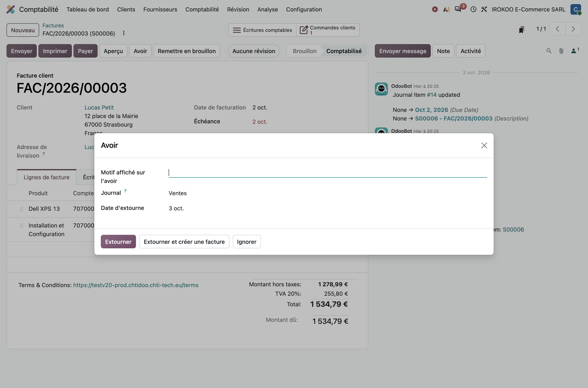The width and height of the screenshot is (588, 388).
Task: Click the drag handle on the Dell XPS 13 line
Action: 21,209
